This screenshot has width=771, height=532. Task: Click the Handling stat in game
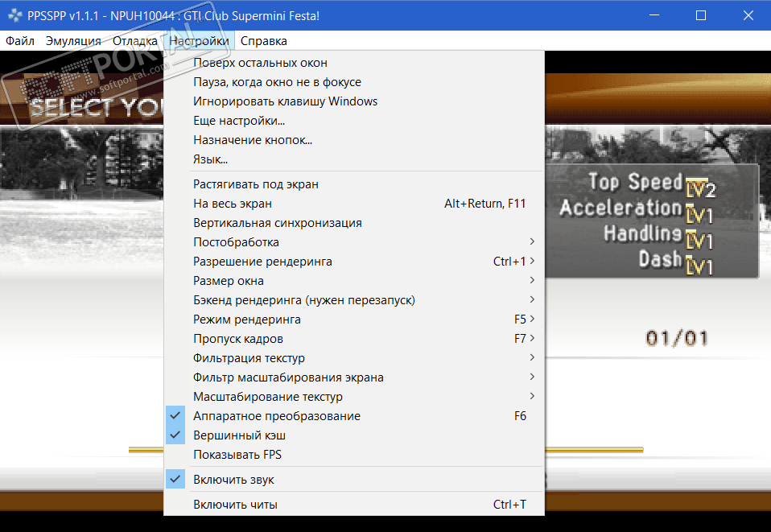click(x=658, y=235)
